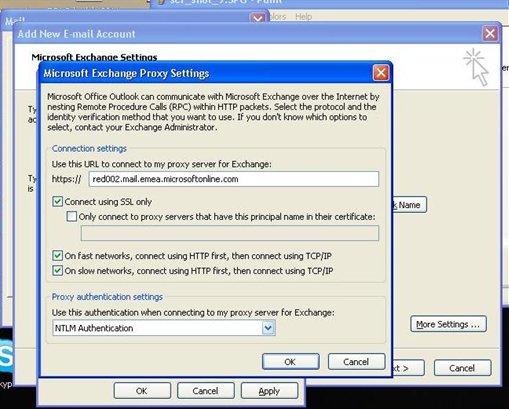Click the Microsoft Exchange Settings heading
The width and height of the screenshot is (509, 409).
coord(94,57)
